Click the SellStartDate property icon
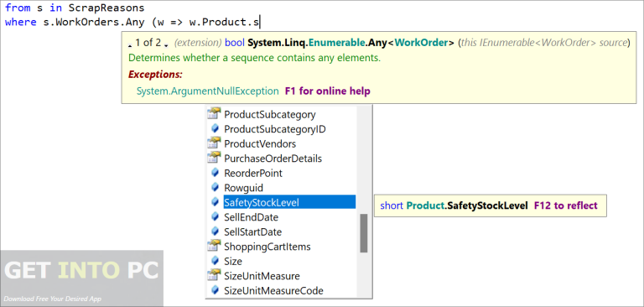Image resolution: width=644 pixels, height=307 pixels. coord(215,232)
